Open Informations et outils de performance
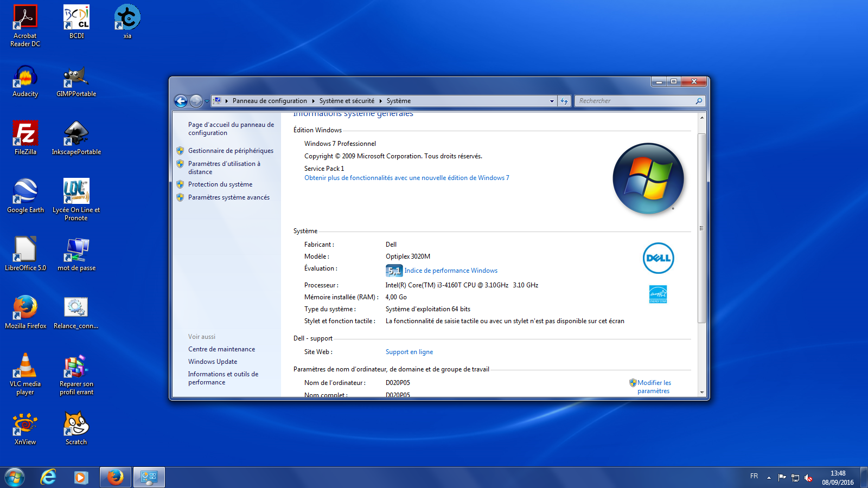Screen dimensions: 868x488 pyautogui.click(x=223, y=378)
